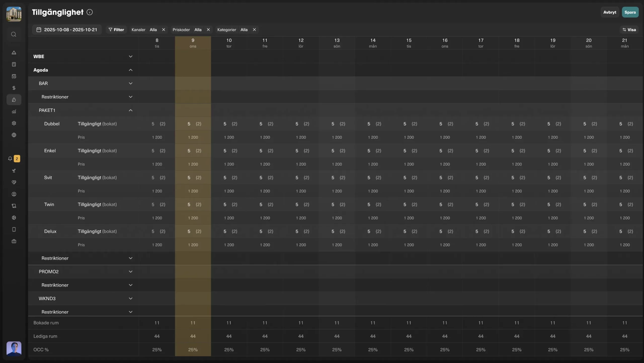This screenshot has height=363, width=644.
Task: Click the statistics chart icon in sidebar
Action: pos(14,112)
